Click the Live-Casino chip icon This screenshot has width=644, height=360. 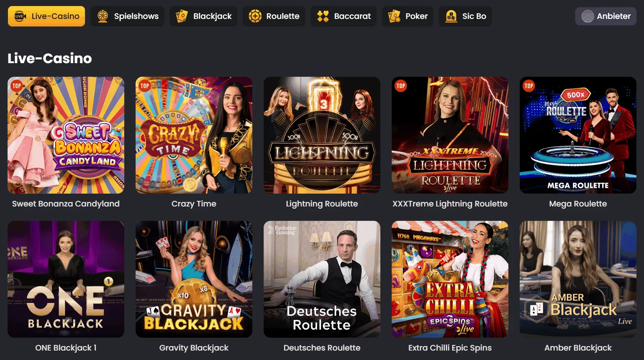click(20, 16)
